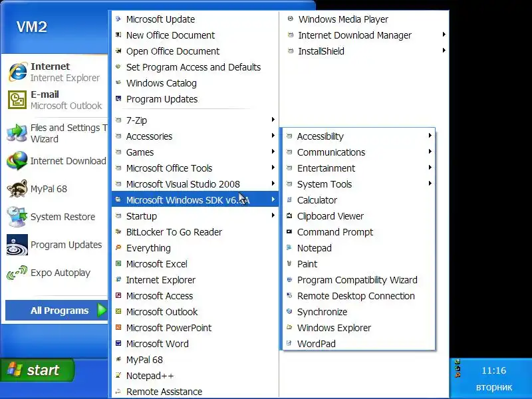Screen dimensions: 532x399
Task: Click the MyPal 68 raccoon icon
Action: tap(17, 189)
